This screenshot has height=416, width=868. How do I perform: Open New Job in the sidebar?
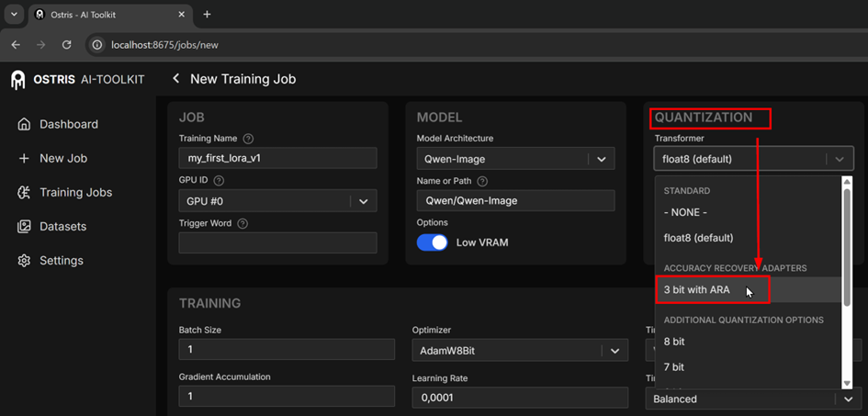click(62, 158)
